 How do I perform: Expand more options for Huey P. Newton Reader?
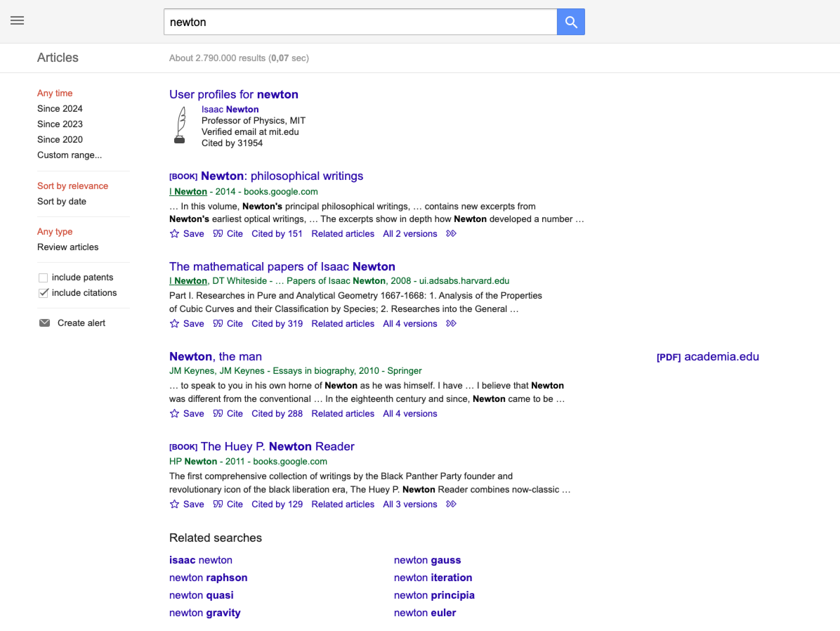451,504
